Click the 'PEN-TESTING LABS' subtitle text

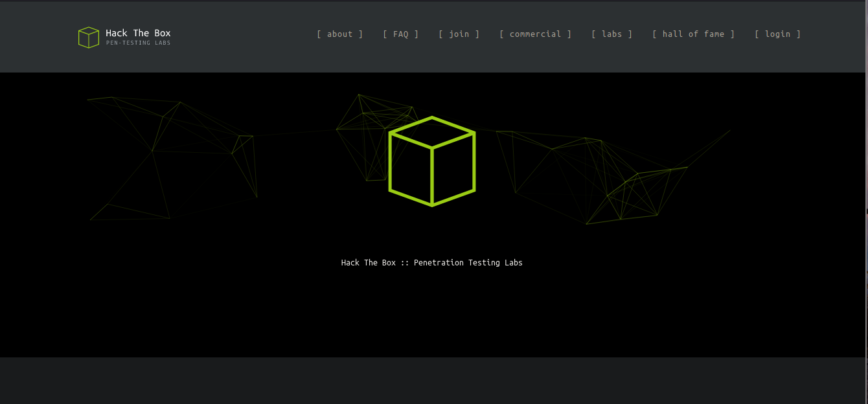(x=138, y=43)
